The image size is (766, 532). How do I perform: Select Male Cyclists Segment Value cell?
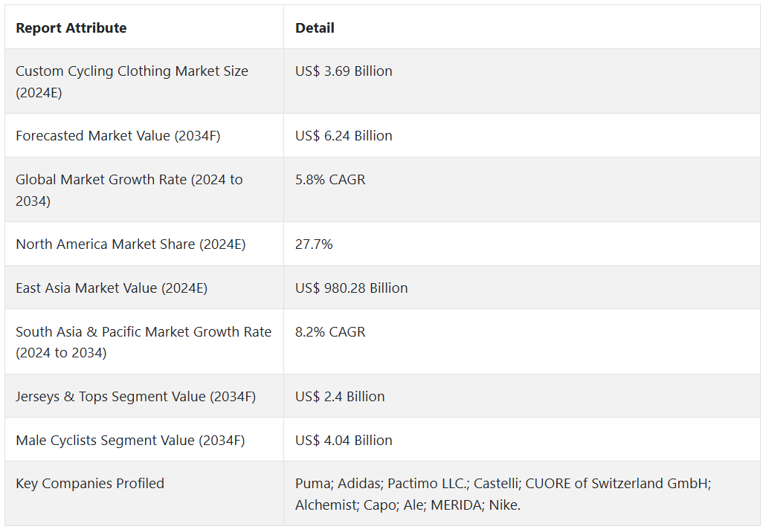click(130, 441)
